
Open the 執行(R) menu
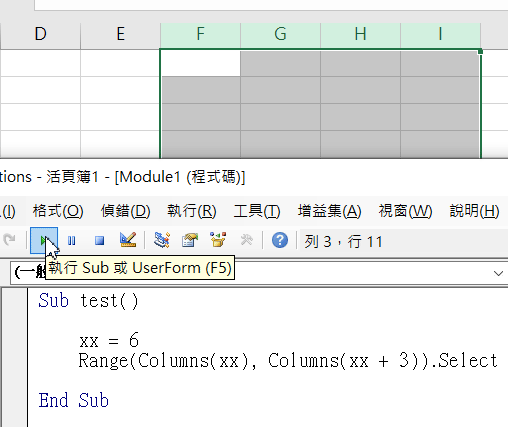(192, 211)
